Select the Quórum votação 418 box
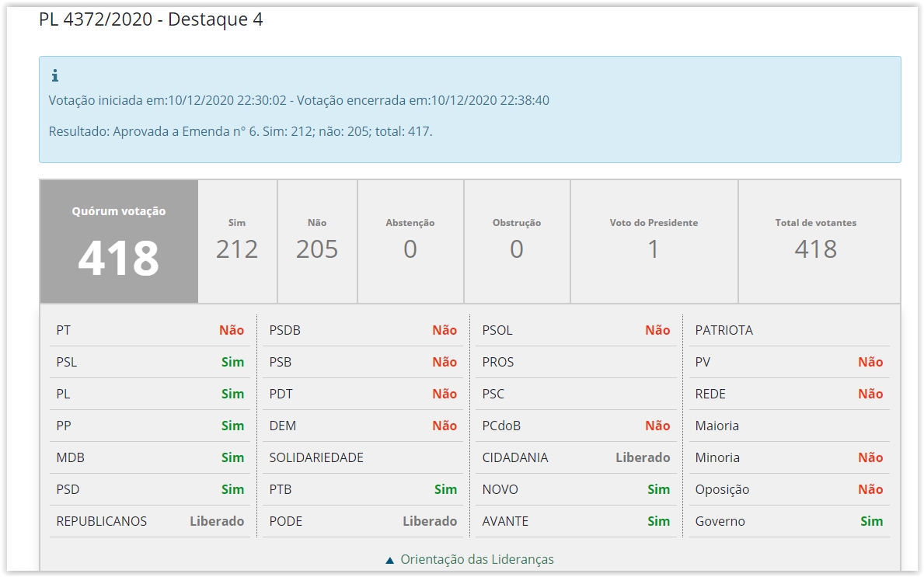The width and height of the screenshot is (924, 577). pyautogui.click(x=119, y=242)
